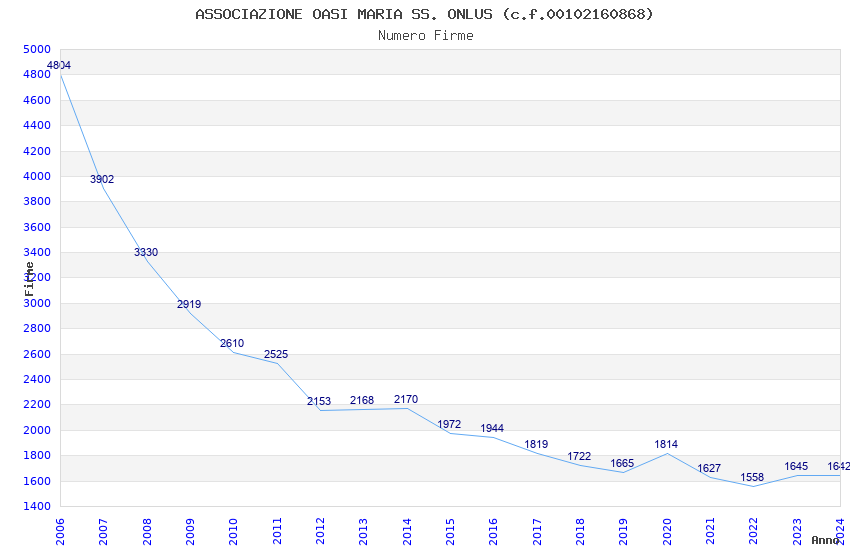Click x-axis year label 2009
Viewport: 850px width, 550px height.
pyautogui.click(x=190, y=532)
